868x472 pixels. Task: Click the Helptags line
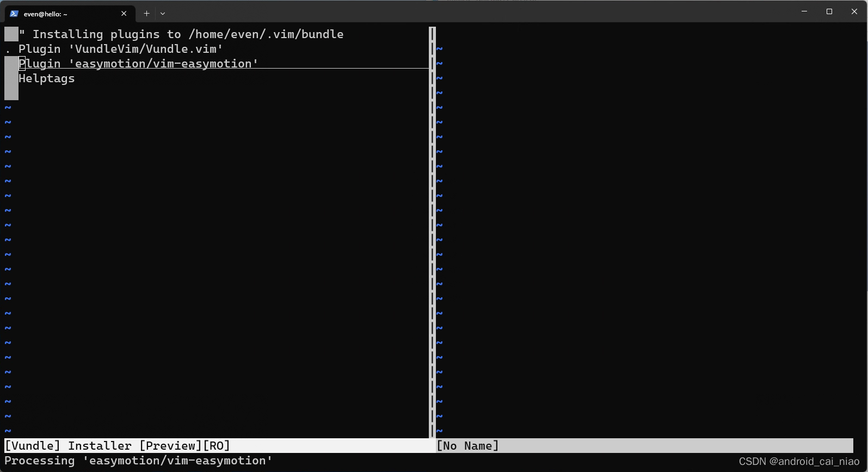(x=47, y=78)
